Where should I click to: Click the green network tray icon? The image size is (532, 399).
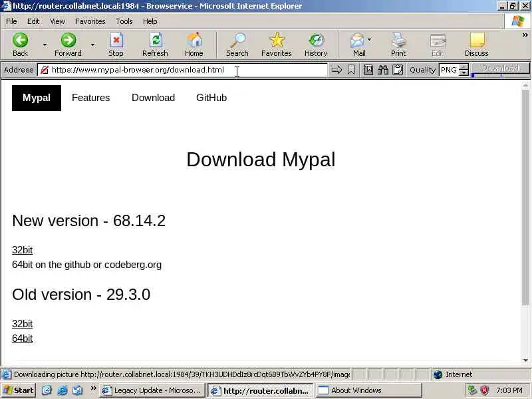pos(472,390)
